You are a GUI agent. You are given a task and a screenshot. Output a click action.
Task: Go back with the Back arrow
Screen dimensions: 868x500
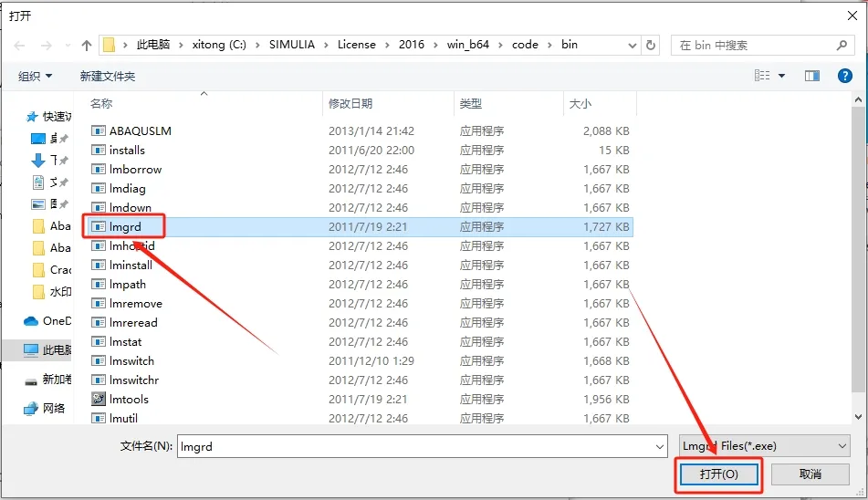[x=19, y=46]
